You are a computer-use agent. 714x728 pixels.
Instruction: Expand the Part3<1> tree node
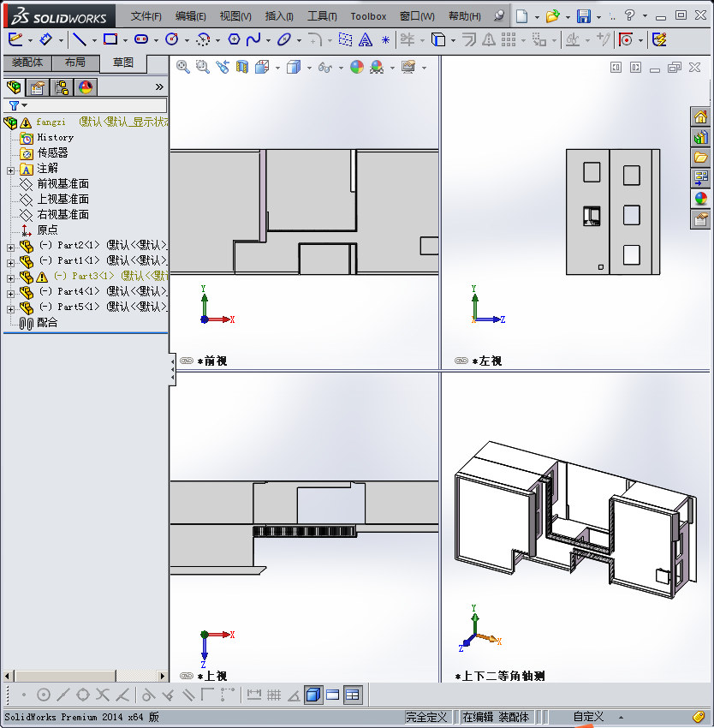[10, 278]
